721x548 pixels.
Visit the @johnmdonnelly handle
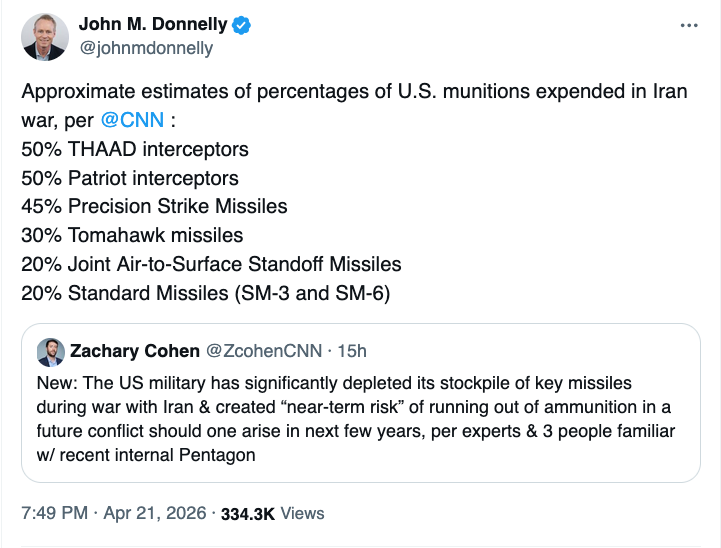click(145, 48)
